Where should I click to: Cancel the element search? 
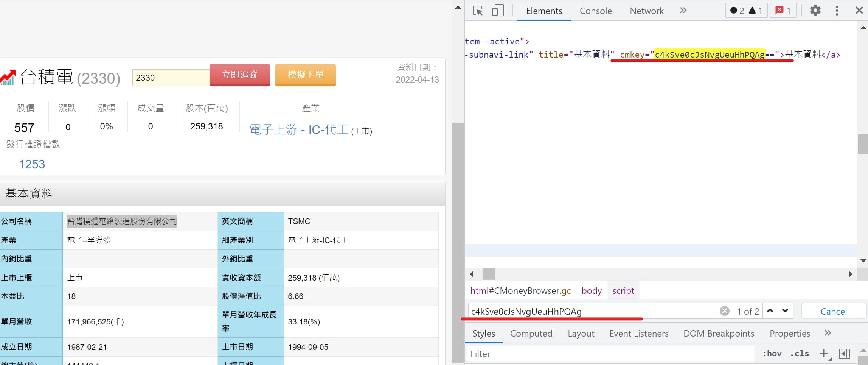point(833,311)
